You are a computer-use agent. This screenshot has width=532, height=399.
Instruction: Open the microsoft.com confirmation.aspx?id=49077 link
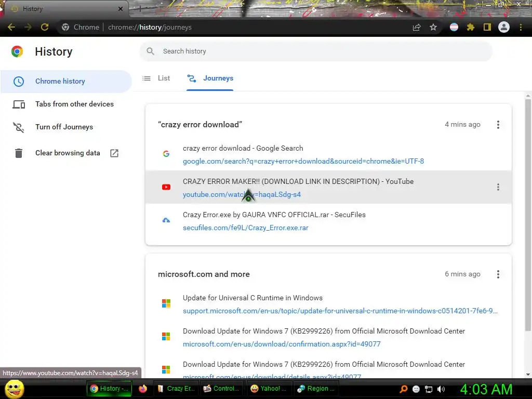pos(282,344)
